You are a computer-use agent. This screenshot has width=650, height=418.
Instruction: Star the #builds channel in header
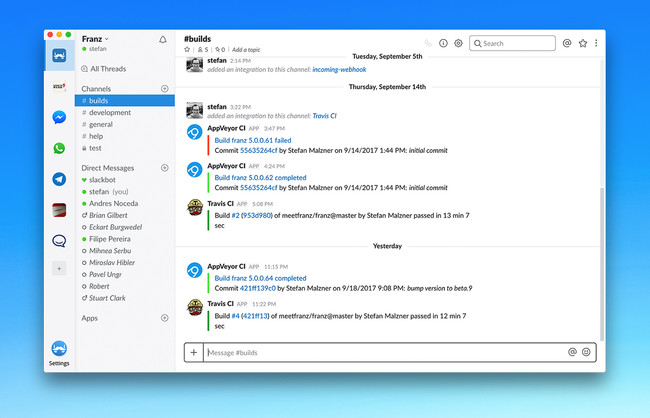click(187, 49)
